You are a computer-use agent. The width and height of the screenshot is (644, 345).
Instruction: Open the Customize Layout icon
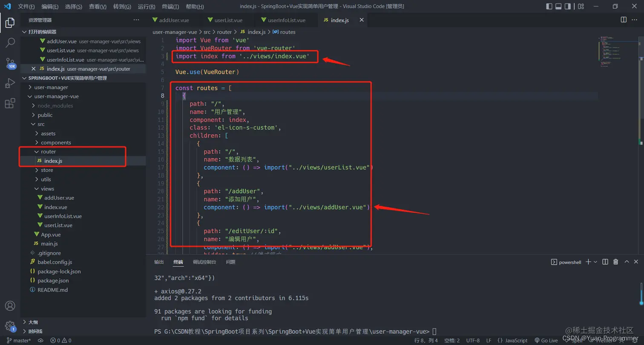pyautogui.click(x=581, y=6)
